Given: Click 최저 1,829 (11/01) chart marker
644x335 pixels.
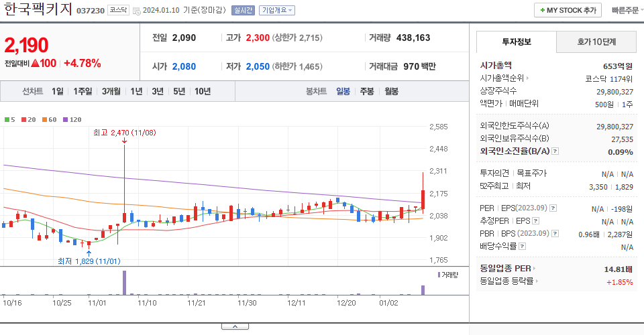Looking at the screenshot, I should (89, 261).
